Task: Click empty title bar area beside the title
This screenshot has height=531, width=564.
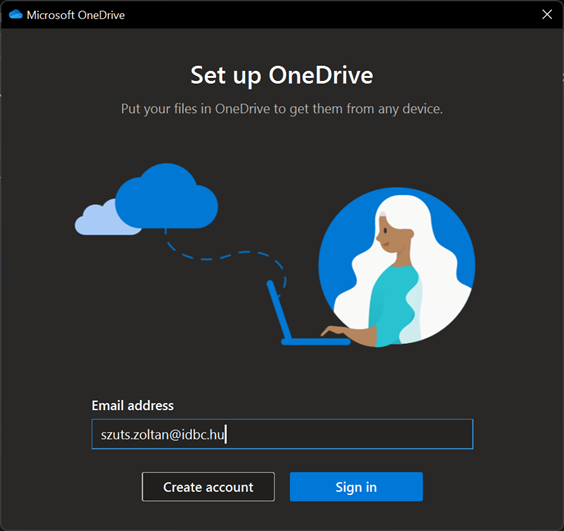Action: pos(324,15)
